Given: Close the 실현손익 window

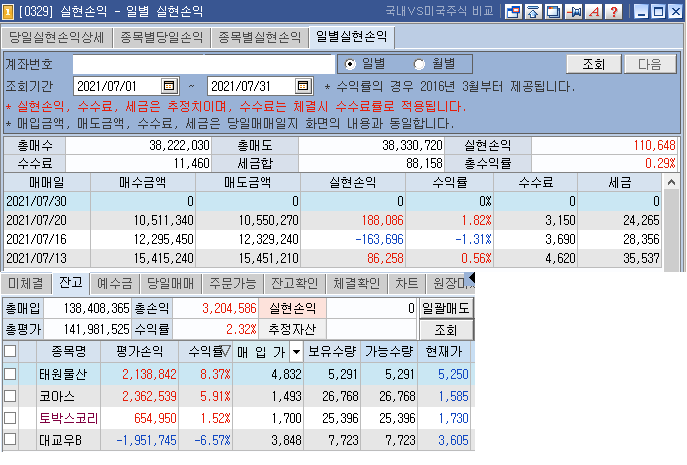Looking at the screenshot, I should 675,11.
